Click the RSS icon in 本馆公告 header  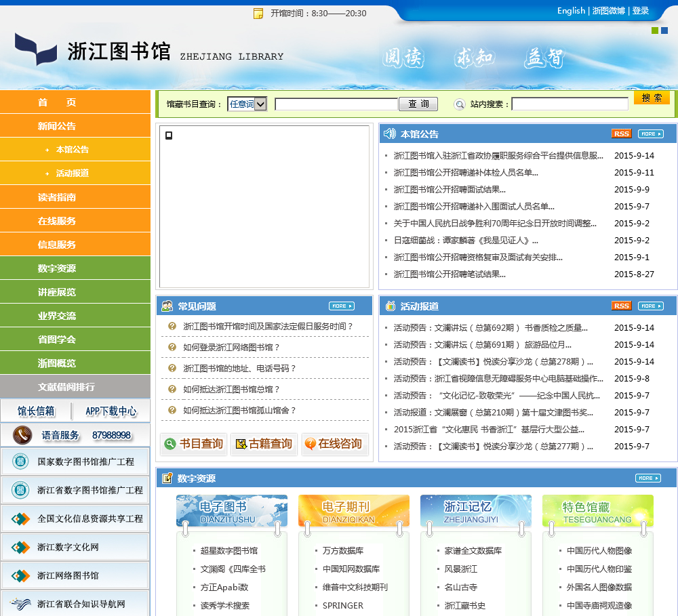621,134
